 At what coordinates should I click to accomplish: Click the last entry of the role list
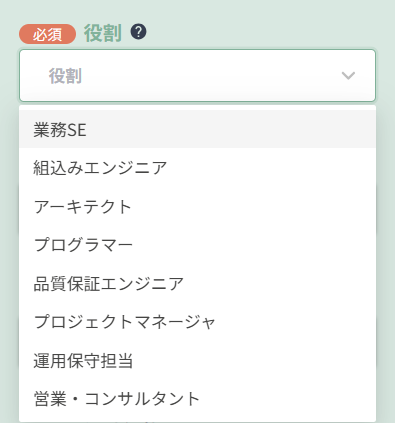pyautogui.click(x=197, y=399)
